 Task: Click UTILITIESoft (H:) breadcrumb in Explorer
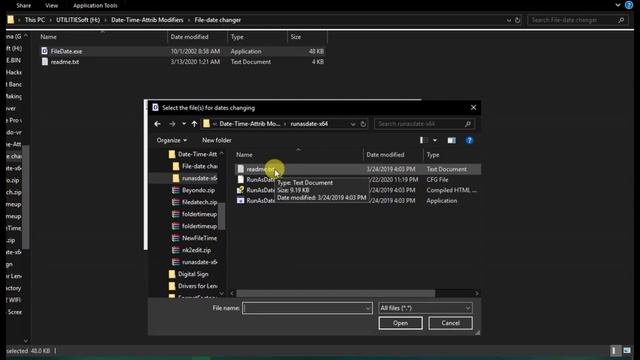coord(78,20)
